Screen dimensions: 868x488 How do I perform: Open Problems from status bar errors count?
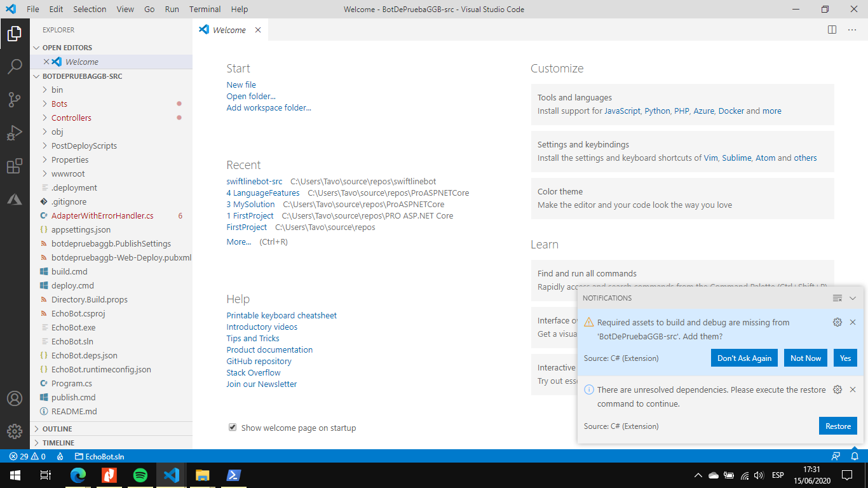coord(27,456)
